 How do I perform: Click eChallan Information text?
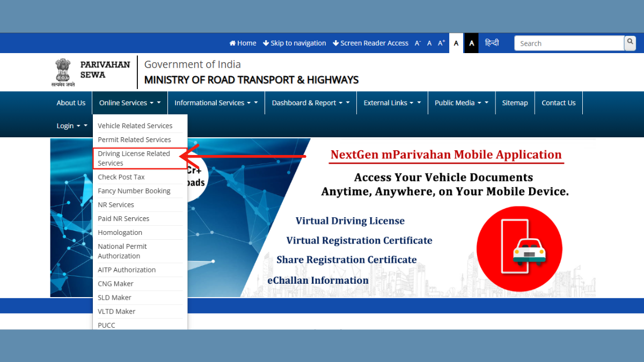pos(318,280)
